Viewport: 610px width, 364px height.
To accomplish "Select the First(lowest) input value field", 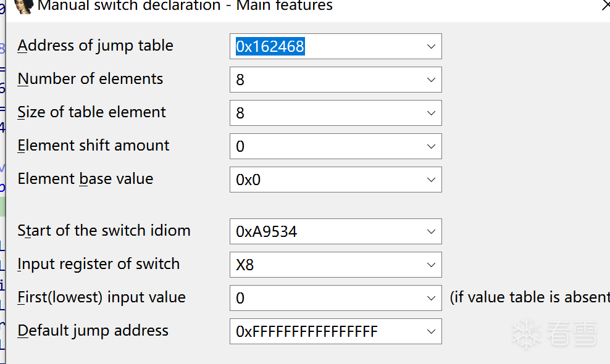I will pos(327,298).
